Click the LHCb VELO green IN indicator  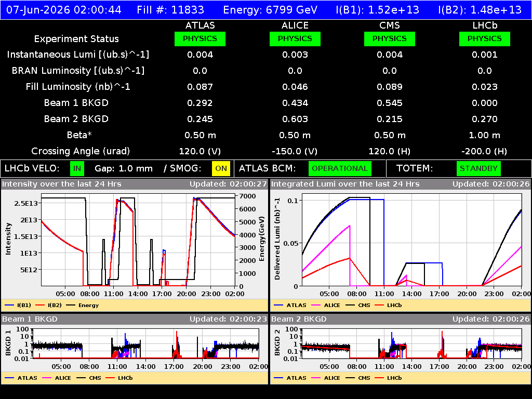coord(77,169)
